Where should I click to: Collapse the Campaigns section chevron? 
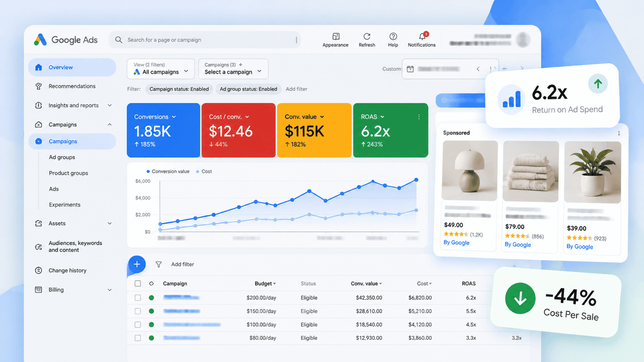[109, 125]
